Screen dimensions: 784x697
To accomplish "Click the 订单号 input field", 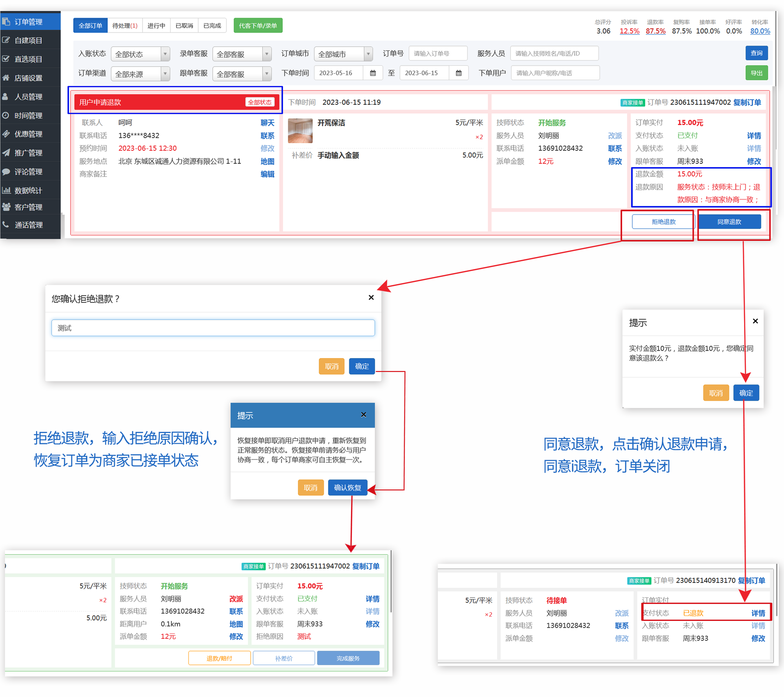I will (x=438, y=53).
